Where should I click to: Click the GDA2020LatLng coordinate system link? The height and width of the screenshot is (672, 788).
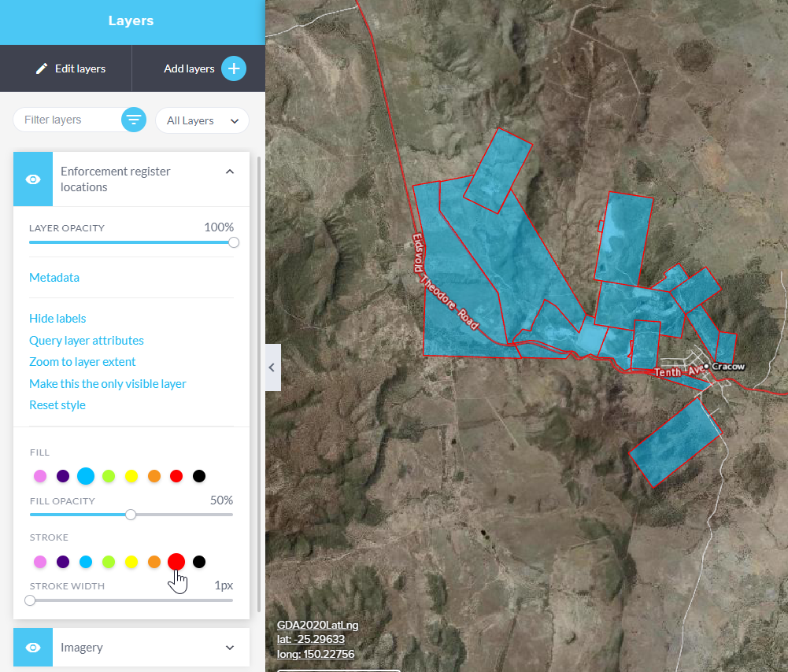point(317,625)
